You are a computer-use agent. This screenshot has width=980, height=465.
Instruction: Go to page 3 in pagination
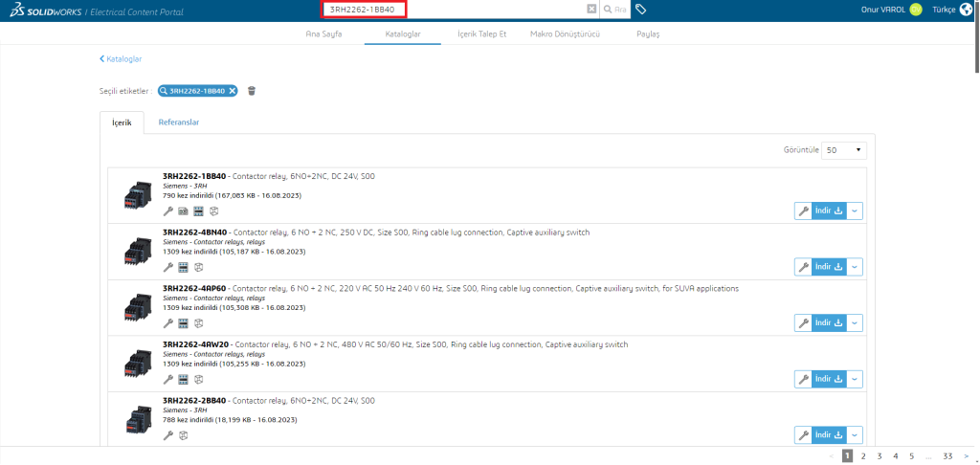click(880, 456)
